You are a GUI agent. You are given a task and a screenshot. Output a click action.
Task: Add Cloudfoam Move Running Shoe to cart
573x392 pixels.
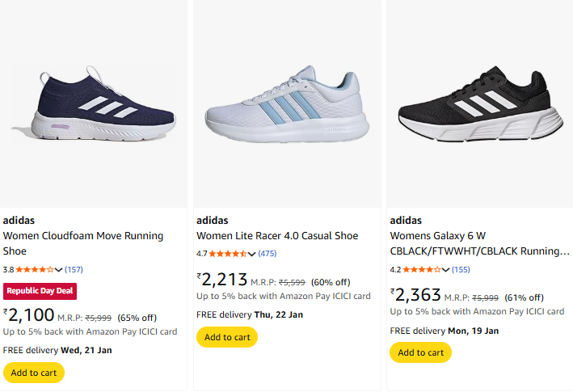click(34, 373)
